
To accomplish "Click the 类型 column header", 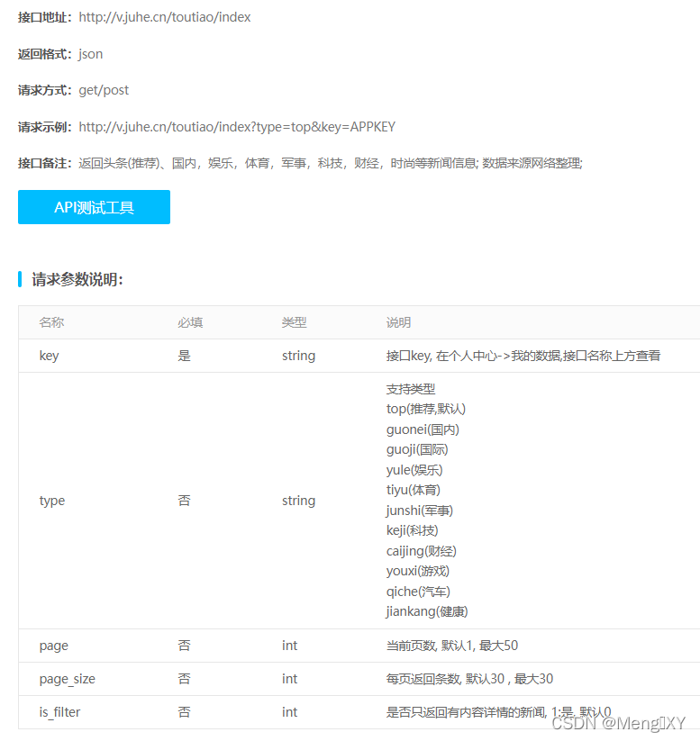I will (295, 322).
